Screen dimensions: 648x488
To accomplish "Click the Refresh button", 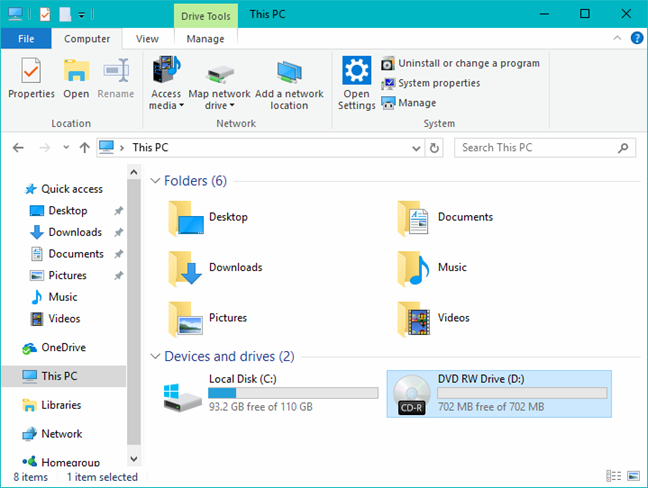I will [434, 148].
